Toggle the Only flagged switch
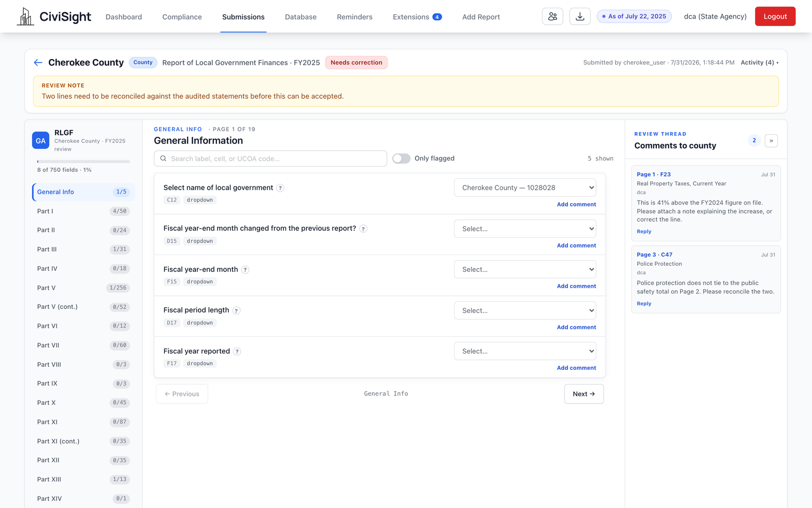812x508 pixels. pos(401,158)
